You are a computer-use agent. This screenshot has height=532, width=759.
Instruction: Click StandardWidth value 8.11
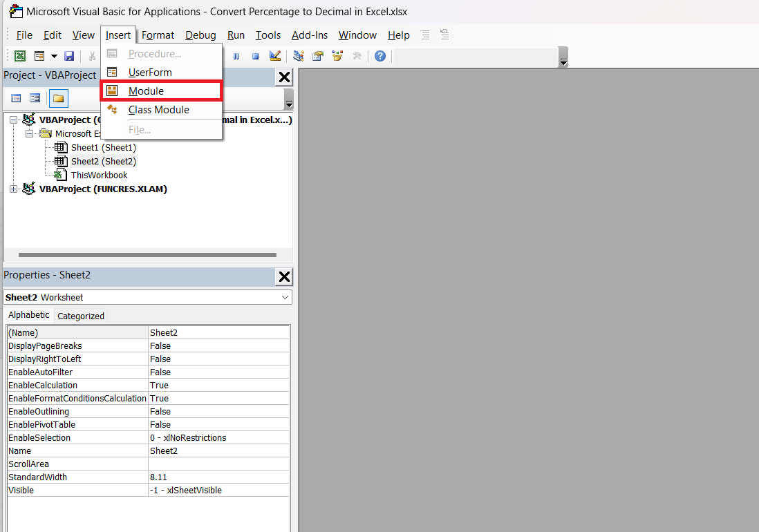click(x=219, y=477)
